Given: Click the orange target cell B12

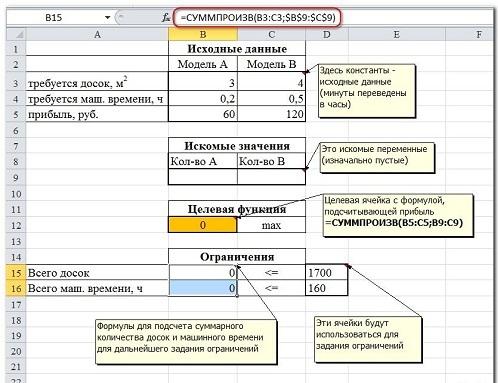Looking at the screenshot, I should (203, 225).
